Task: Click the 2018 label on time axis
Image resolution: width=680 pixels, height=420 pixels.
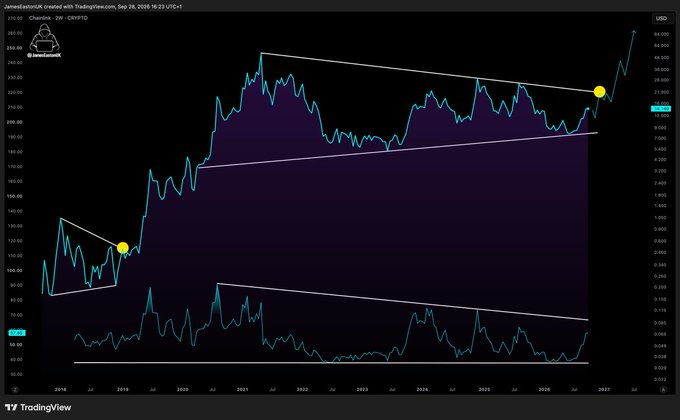Action: click(x=60, y=390)
